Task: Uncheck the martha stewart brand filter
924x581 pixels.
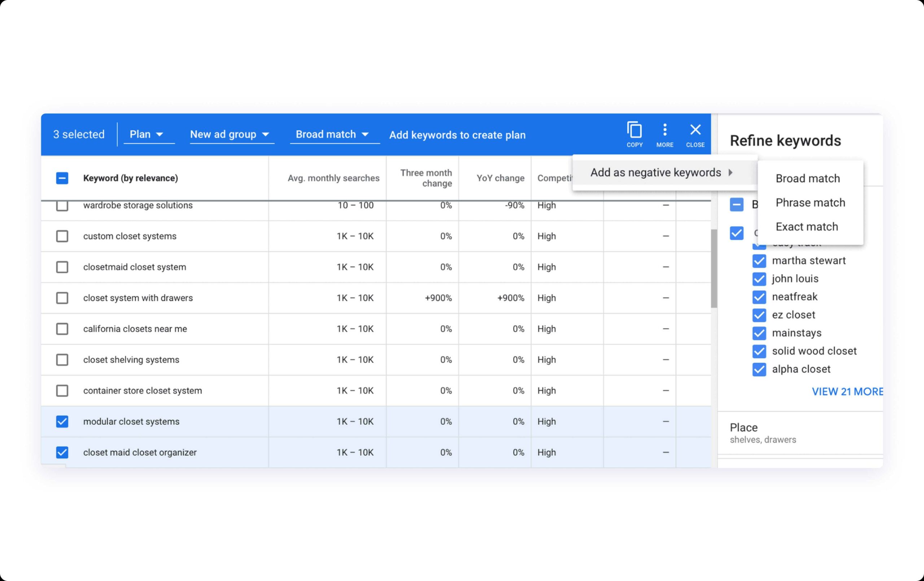Action: tap(759, 261)
